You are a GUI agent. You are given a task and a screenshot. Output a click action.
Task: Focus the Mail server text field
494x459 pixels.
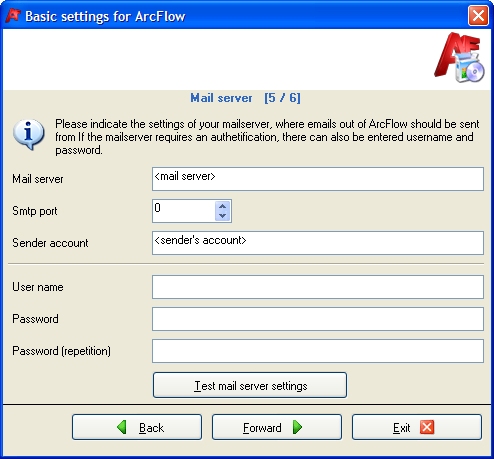pyautogui.click(x=318, y=179)
